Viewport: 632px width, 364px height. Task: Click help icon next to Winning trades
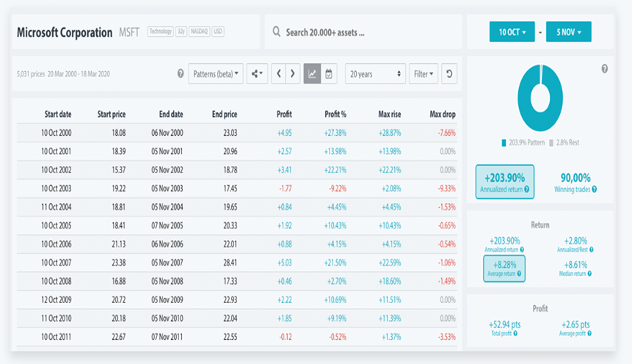click(595, 189)
